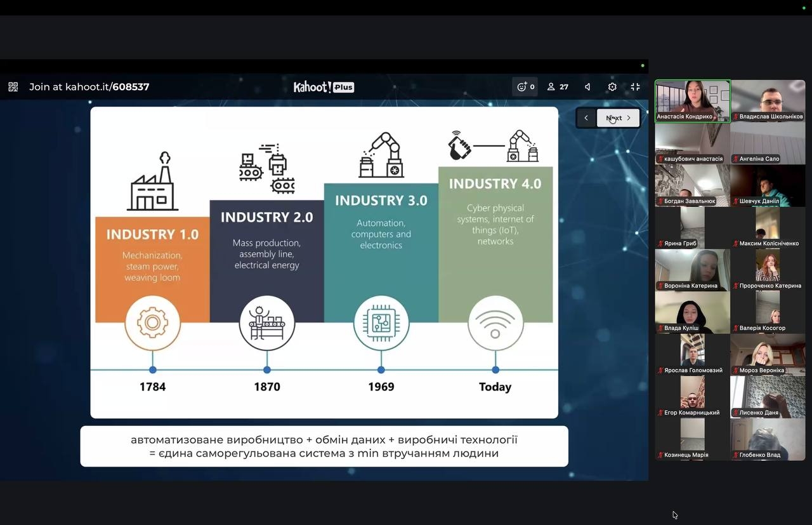Screen dimensions: 812x525
Task: Select Егор Комарницький's video tile
Action: point(693,397)
